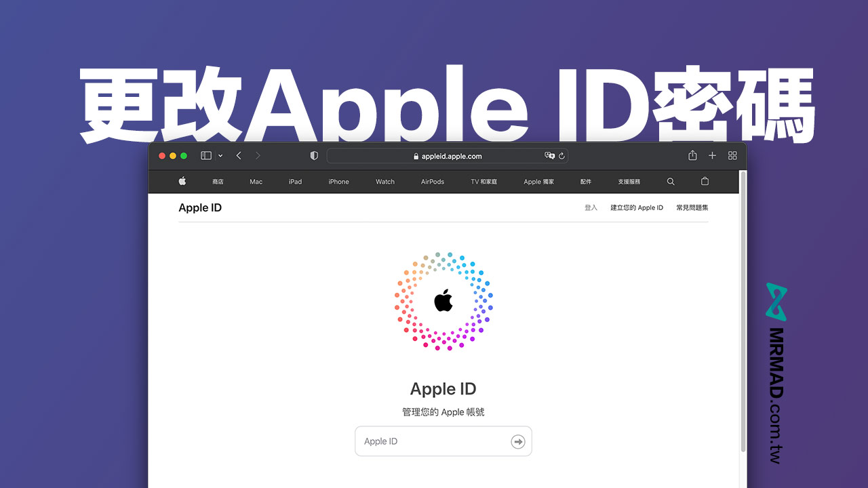The image size is (868, 488).
Task: Click the appleid.apple.com address bar
Action: click(448, 156)
